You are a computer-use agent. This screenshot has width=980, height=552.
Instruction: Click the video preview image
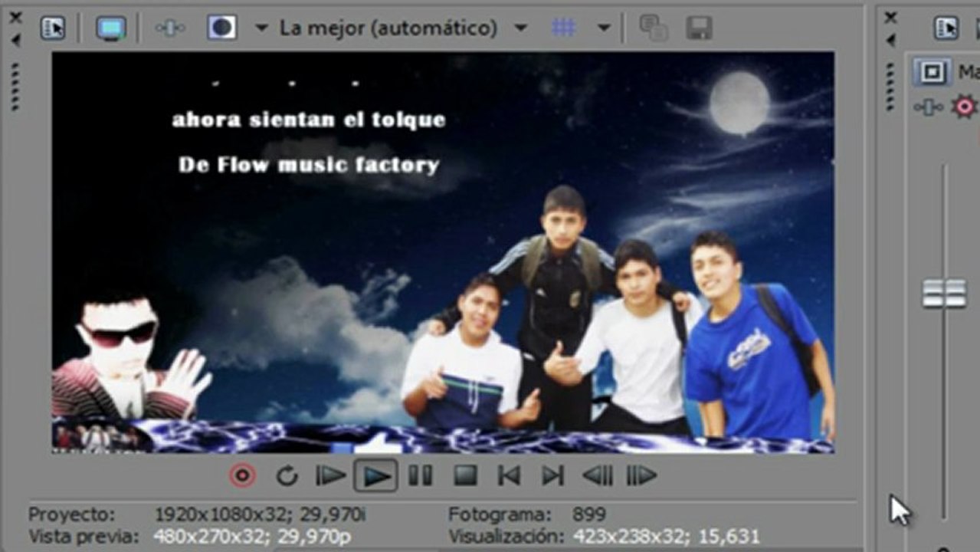443,252
